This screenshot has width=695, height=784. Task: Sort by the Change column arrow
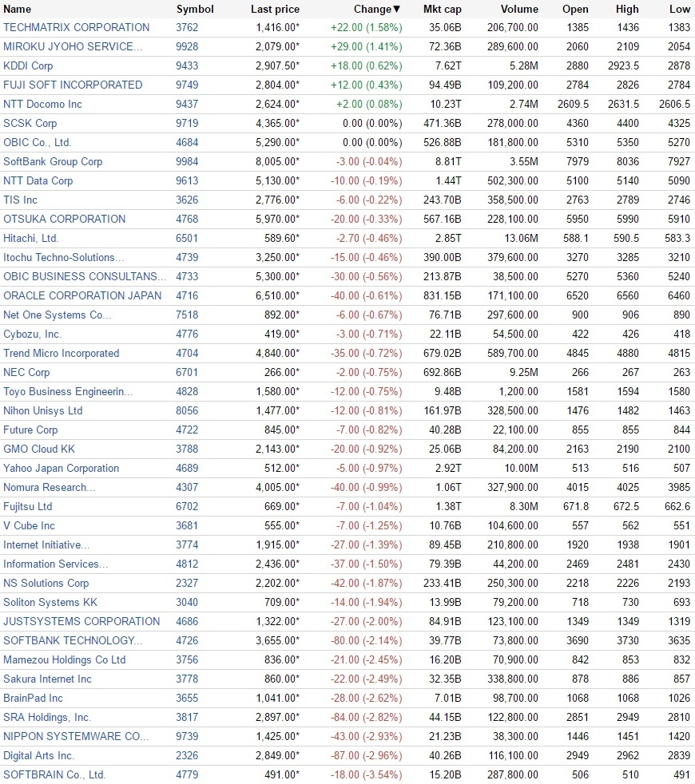396,10
